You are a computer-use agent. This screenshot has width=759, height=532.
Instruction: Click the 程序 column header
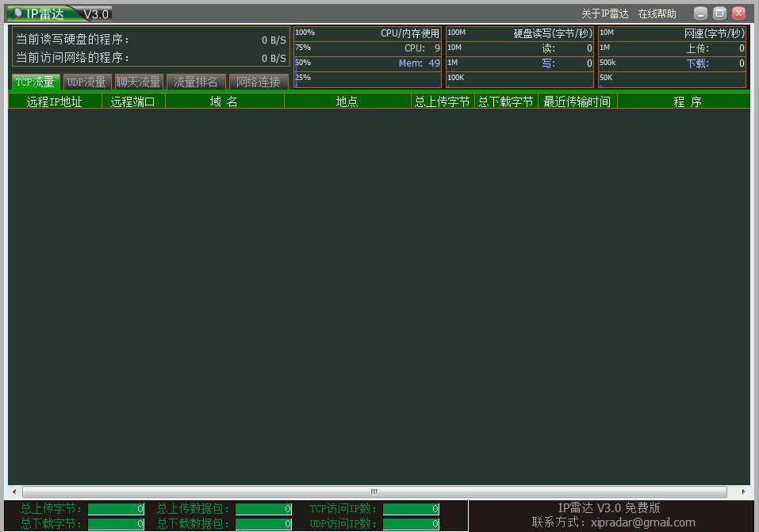(x=687, y=101)
